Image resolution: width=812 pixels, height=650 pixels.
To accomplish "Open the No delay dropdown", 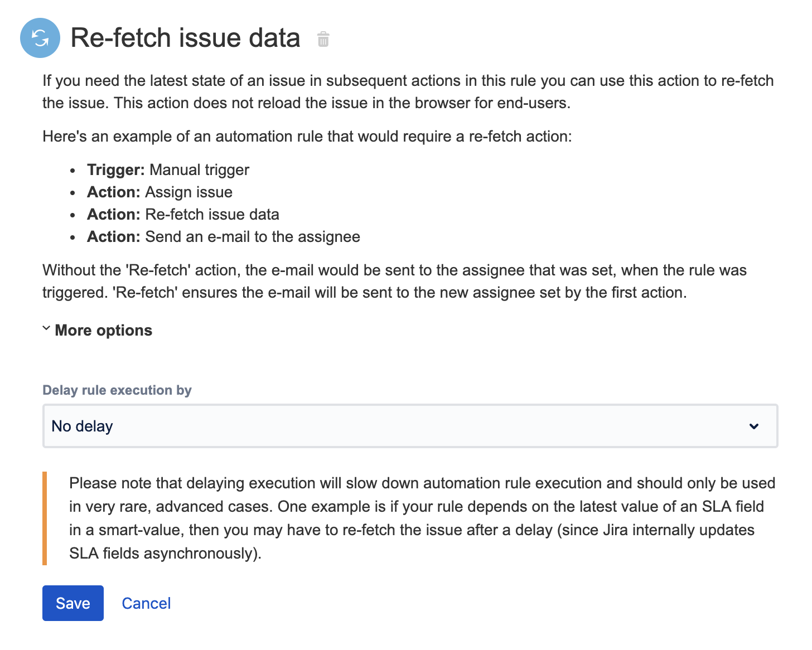I will click(410, 426).
